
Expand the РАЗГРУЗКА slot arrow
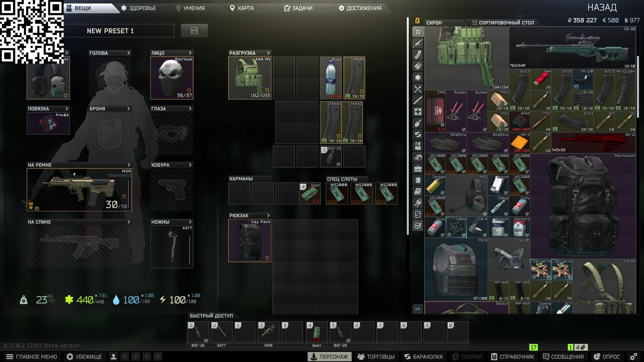pyautogui.click(x=268, y=53)
